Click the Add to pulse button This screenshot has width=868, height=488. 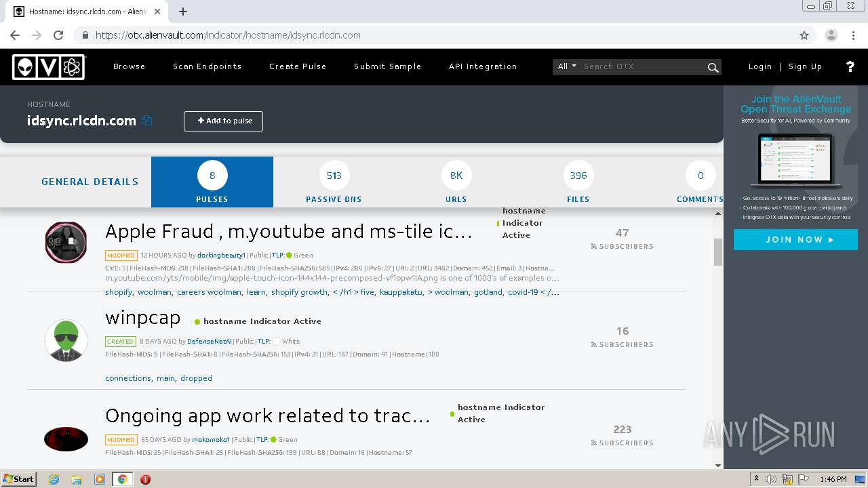[223, 121]
